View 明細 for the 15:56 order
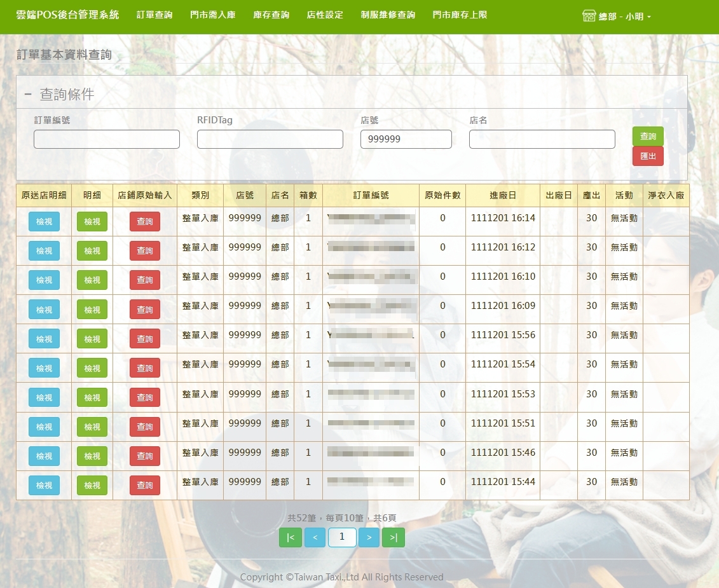Viewport: 719px width, 588px height. pyautogui.click(x=92, y=339)
